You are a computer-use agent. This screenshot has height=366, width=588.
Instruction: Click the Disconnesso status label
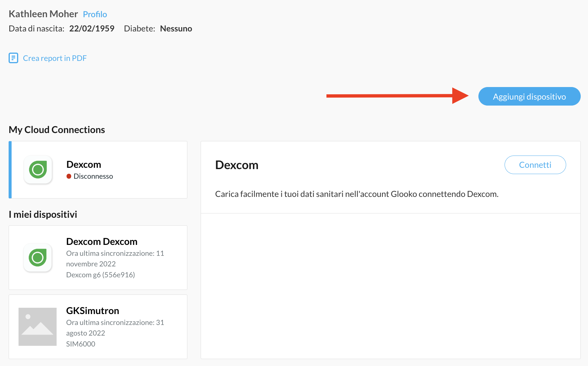[93, 176]
